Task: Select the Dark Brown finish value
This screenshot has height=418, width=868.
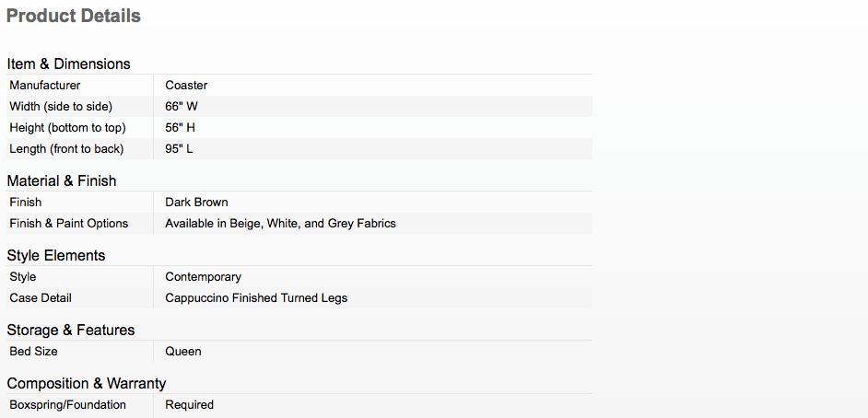Action: pyautogui.click(x=196, y=203)
